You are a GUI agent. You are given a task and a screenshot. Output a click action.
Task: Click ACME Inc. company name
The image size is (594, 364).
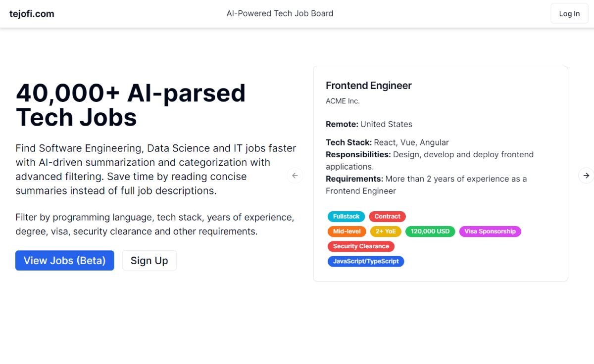click(343, 101)
